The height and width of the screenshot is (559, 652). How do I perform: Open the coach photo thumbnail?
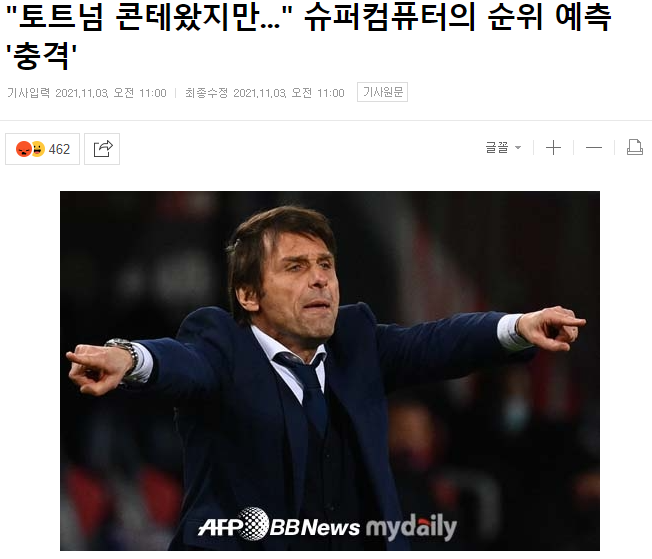[x=330, y=371]
